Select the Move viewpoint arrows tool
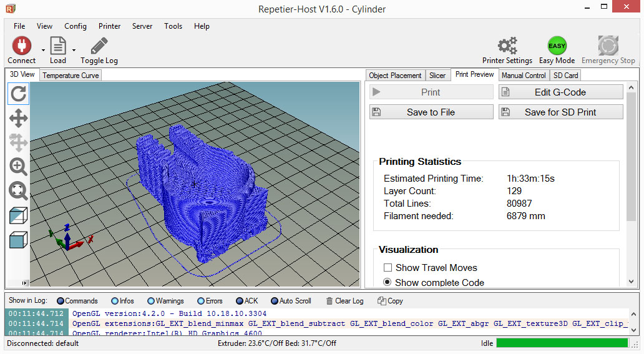Screen dimensions: 644x354 coord(19,119)
